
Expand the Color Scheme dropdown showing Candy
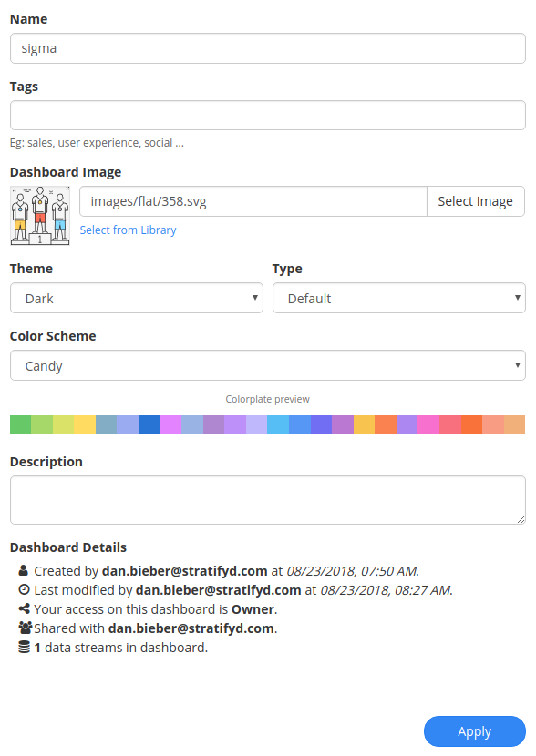(268, 365)
